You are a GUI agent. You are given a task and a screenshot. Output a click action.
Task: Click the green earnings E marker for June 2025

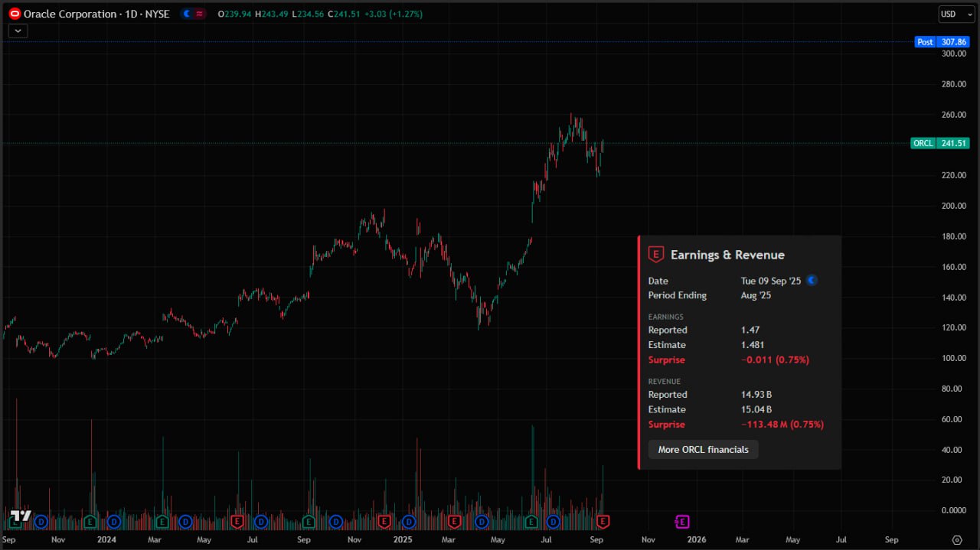coord(531,522)
